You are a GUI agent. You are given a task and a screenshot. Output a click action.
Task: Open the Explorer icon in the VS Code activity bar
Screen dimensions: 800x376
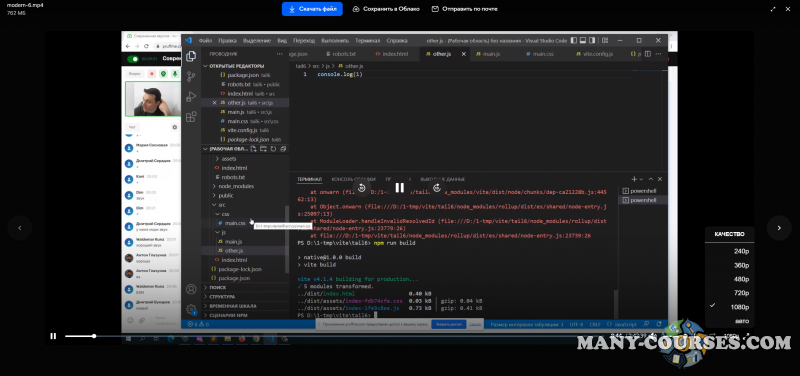191,56
